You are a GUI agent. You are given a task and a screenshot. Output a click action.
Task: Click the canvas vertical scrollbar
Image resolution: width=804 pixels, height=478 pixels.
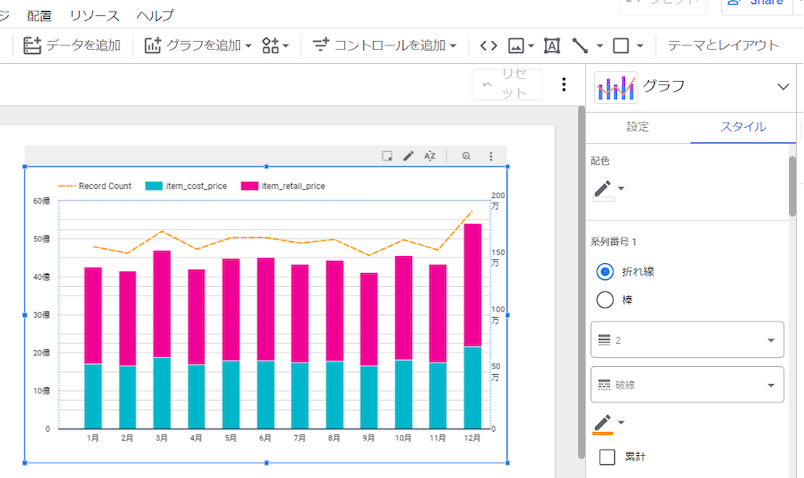click(581, 282)
